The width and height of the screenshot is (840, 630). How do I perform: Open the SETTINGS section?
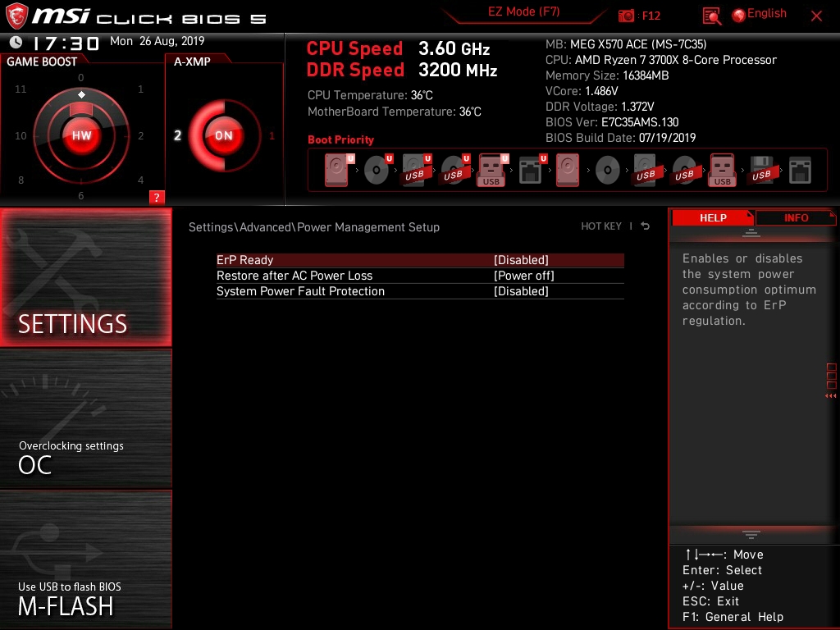click(x=85, y=277)
